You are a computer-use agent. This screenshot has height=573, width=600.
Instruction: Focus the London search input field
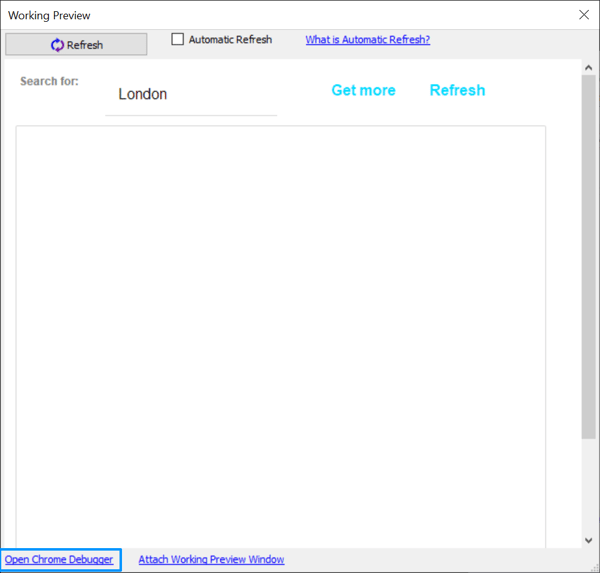[190, 94]
